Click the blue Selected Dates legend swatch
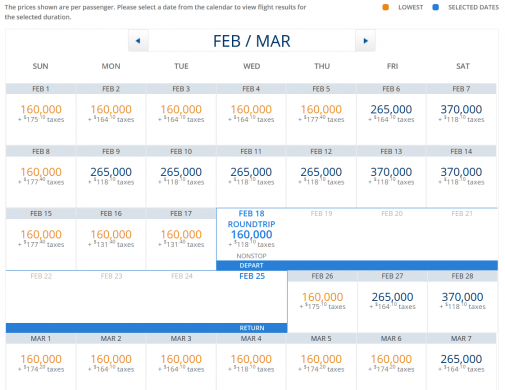 coord(435,7)
